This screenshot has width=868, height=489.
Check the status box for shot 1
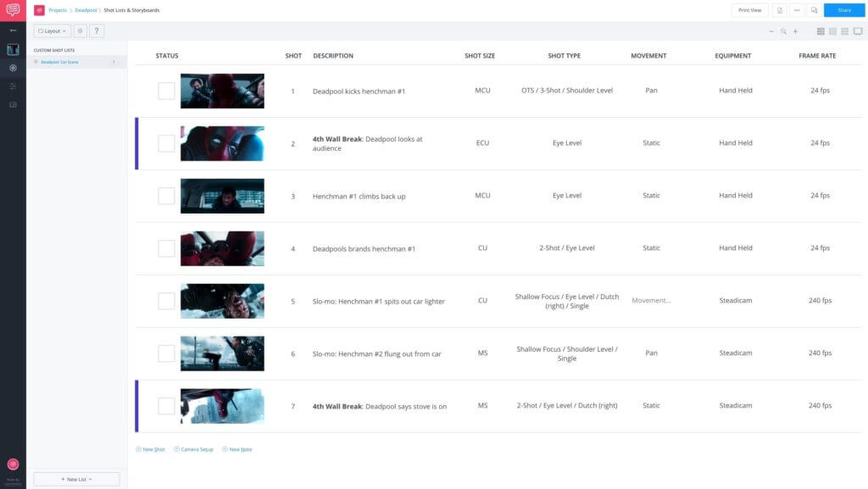(166, 91)
